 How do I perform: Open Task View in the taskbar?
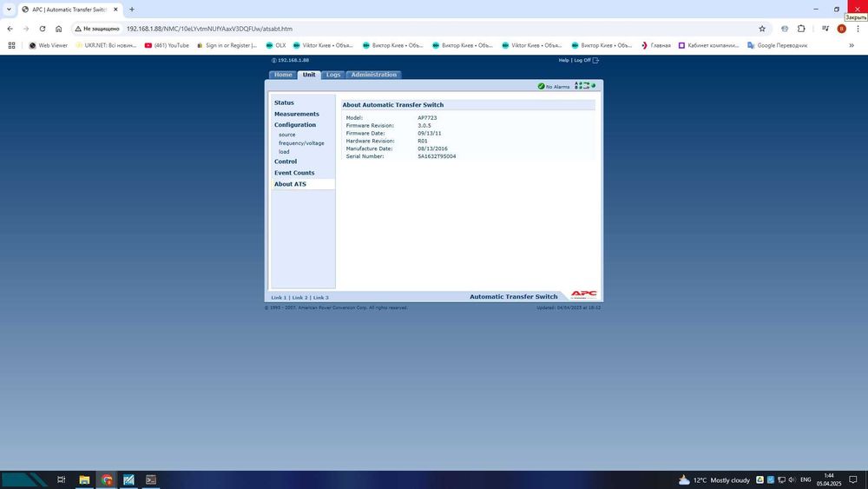tap(62, 479)
